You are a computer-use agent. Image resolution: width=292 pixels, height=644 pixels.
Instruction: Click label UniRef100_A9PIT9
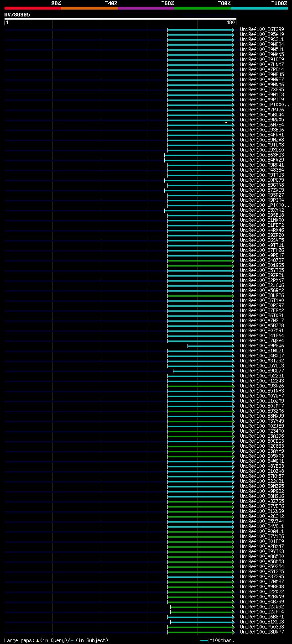click(262, 99)
